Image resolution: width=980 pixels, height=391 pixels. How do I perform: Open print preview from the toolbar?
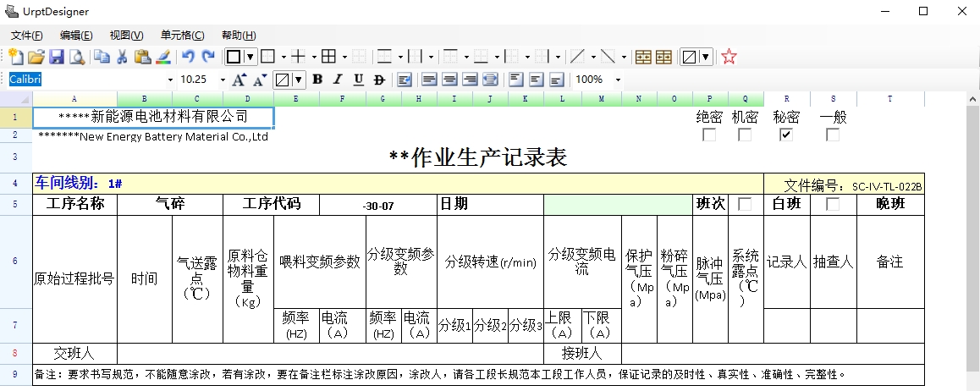tap(77, 57)
